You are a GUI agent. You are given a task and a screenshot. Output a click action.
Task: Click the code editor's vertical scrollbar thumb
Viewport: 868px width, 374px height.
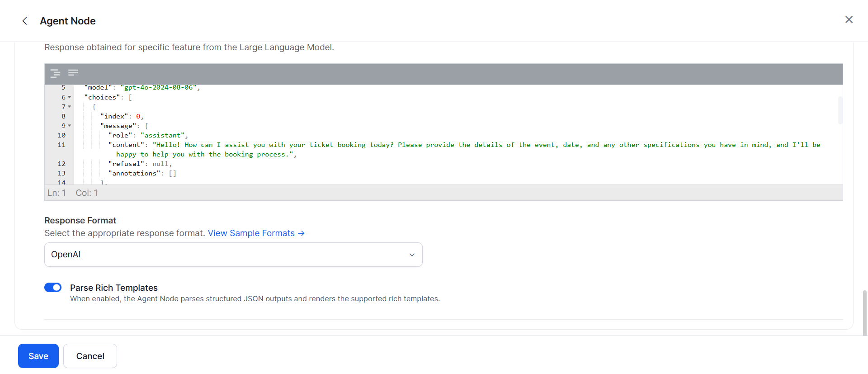coord(840,110)
